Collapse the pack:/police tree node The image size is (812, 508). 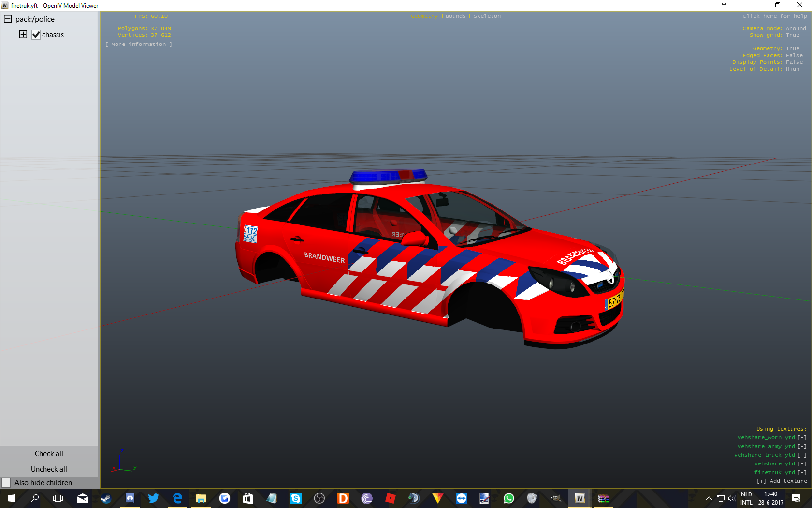coord(8,19)
